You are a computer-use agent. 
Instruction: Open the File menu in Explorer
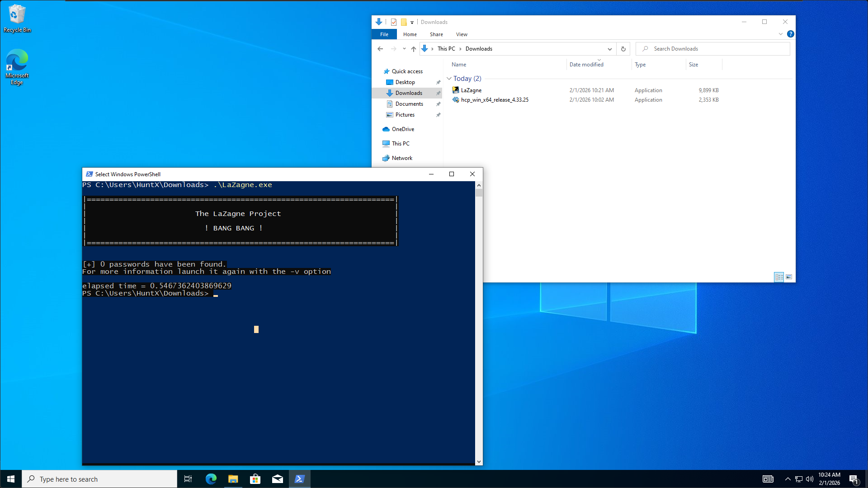384,34
